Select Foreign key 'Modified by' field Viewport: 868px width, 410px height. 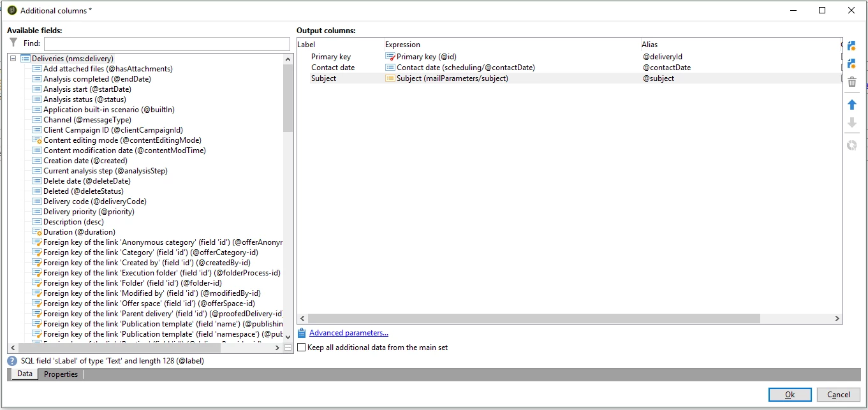point(152,293)
